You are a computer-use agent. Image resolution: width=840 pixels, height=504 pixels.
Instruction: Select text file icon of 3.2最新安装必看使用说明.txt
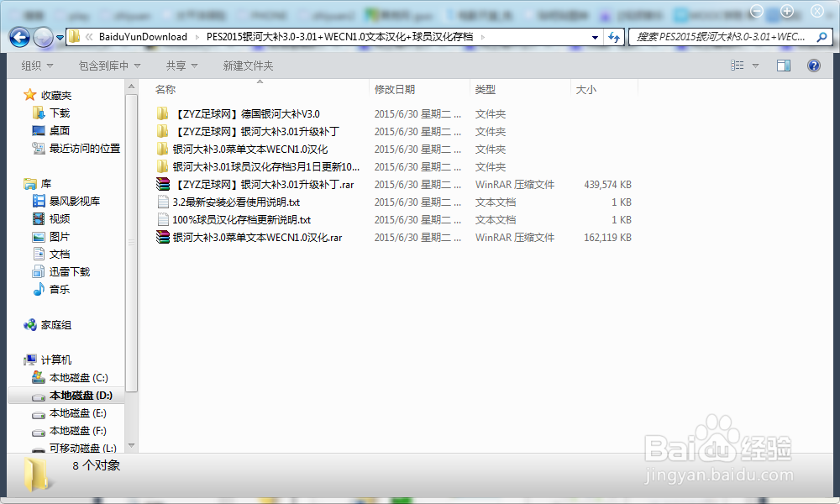pos(162,202)
